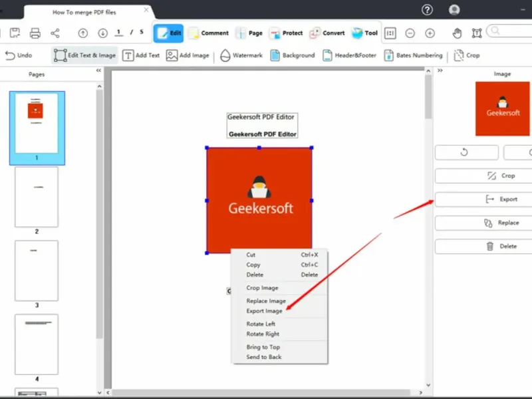The image size is (532, 399).
Task: Click the document scroll-down arrow
Action: coord(428,385)
